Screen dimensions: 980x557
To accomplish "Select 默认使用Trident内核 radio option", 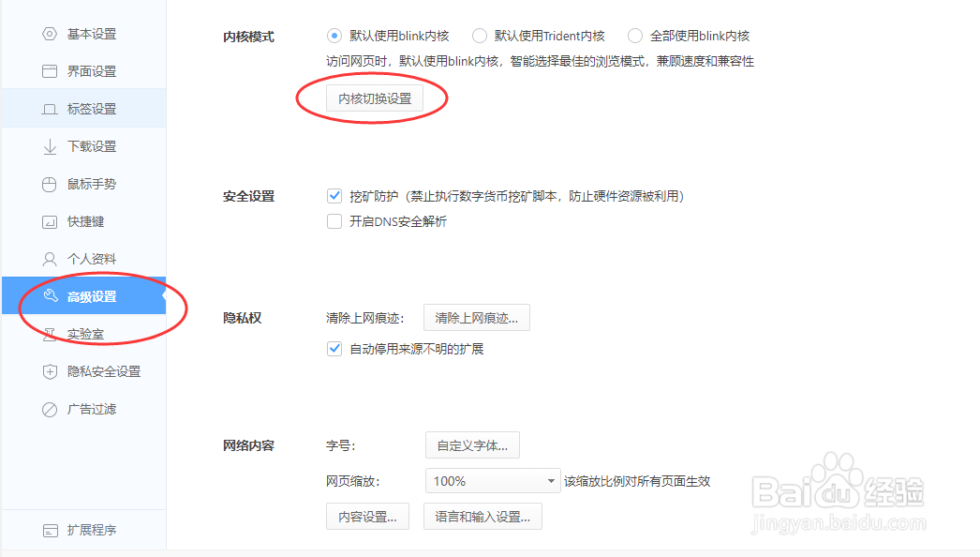I will tap(480, 36).
